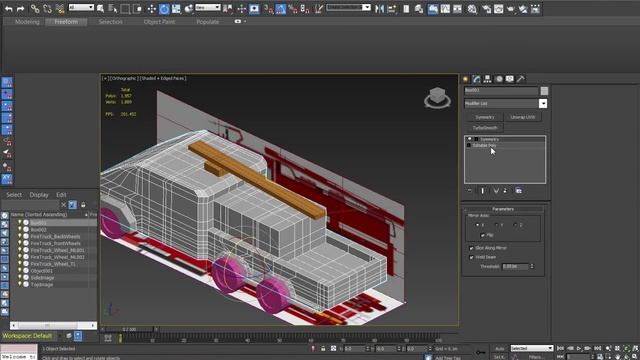Switch to the Populate ribbon tab

tap(207, 22)
